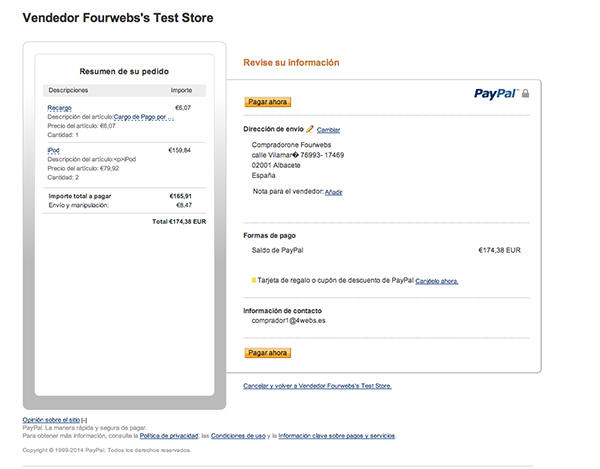This screenshot has height=469, width=600.
Task: Click the Recargo amount €6,07
Action: tap(183, 108)
